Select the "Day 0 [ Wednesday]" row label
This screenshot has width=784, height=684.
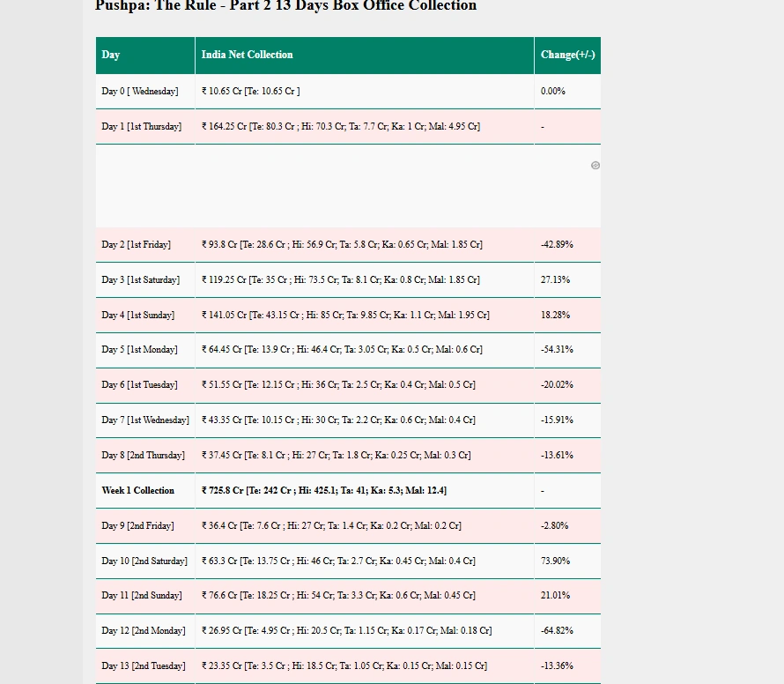click(140, 92)
